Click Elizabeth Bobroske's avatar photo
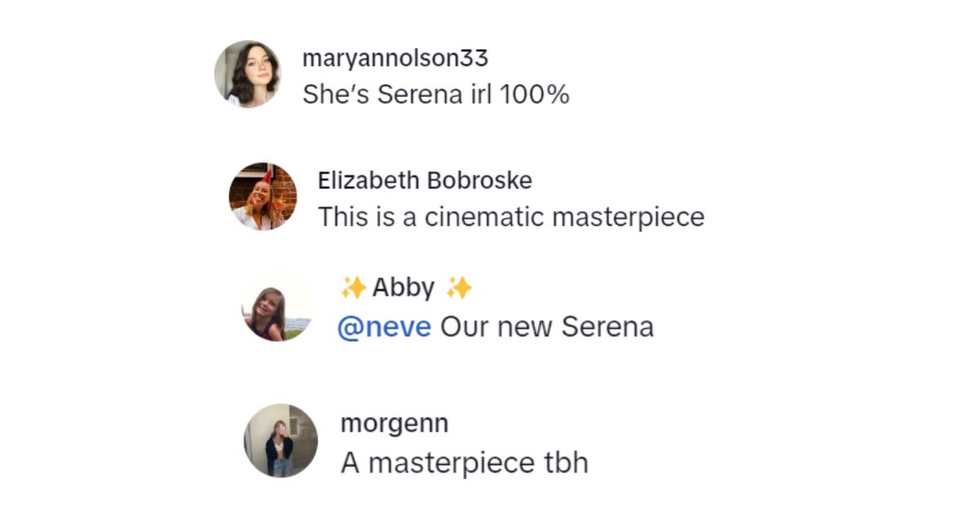This screenshot has height=514, width=980. [263, 197]
